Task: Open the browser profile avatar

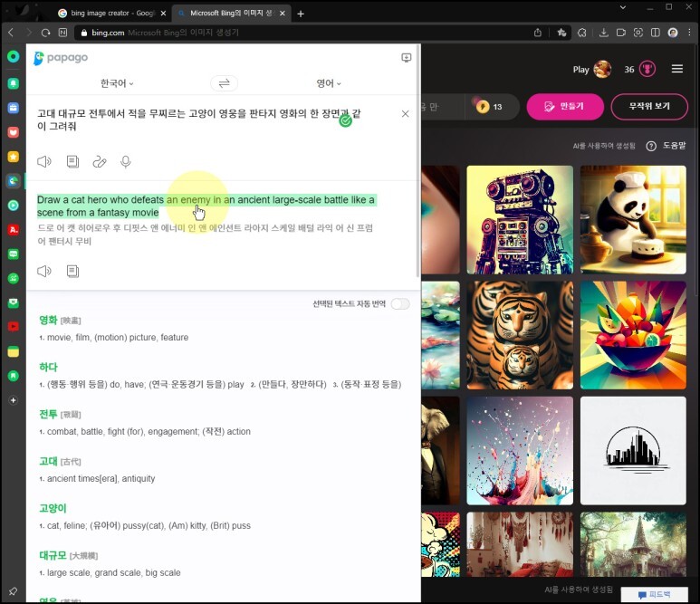Action: pyautogui.click(x=673, y=33)
